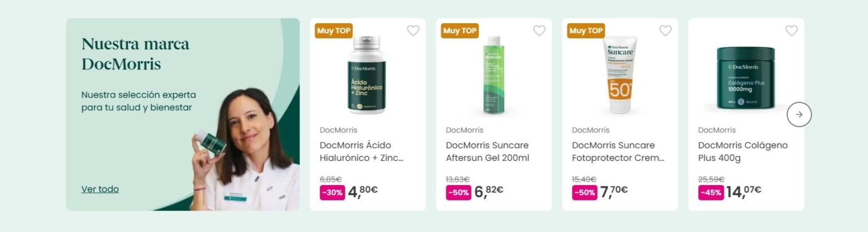Open the Colágeno Plus 10000mg jar image
Image resolution: width=868 pixels, height=232 pixels.
(x=744, y=78)
